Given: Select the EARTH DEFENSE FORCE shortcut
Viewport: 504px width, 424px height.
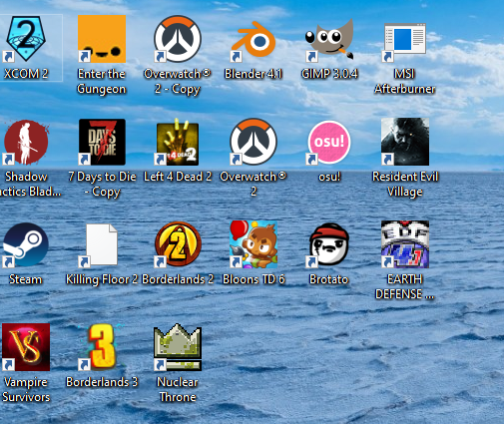Looking at the screenshot, I should pos(405,244).
